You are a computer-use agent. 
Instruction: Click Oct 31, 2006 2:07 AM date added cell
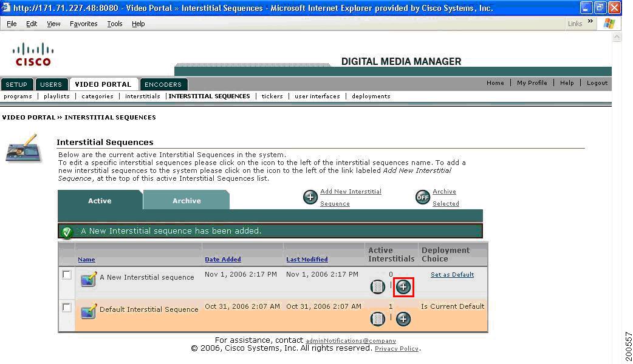click(242, 306)
